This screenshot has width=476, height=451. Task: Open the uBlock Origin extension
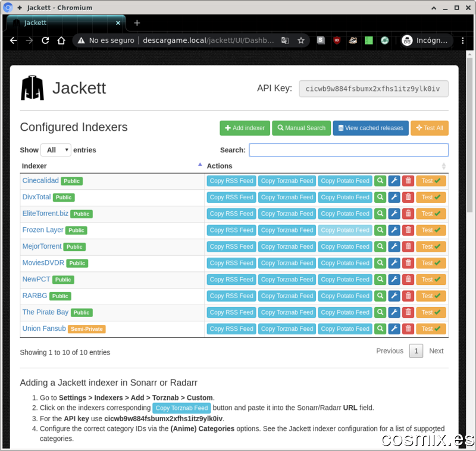coord(337,40)
